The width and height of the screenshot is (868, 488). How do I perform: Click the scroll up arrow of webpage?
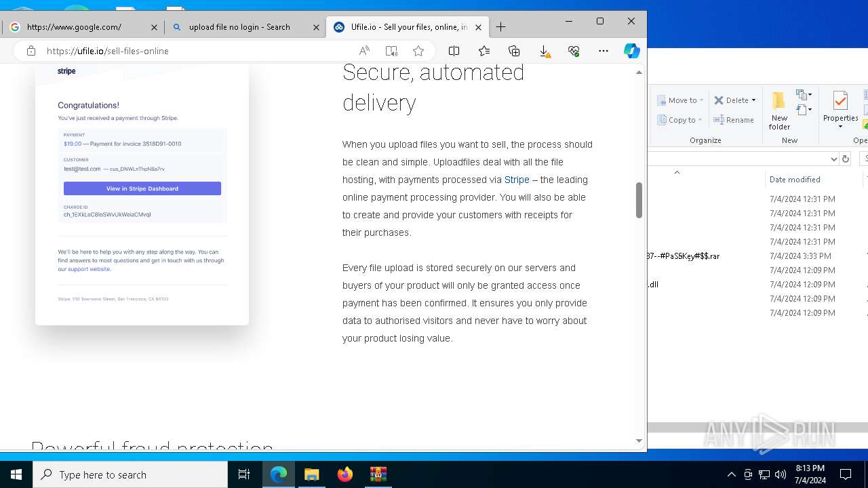pos(639,73)
